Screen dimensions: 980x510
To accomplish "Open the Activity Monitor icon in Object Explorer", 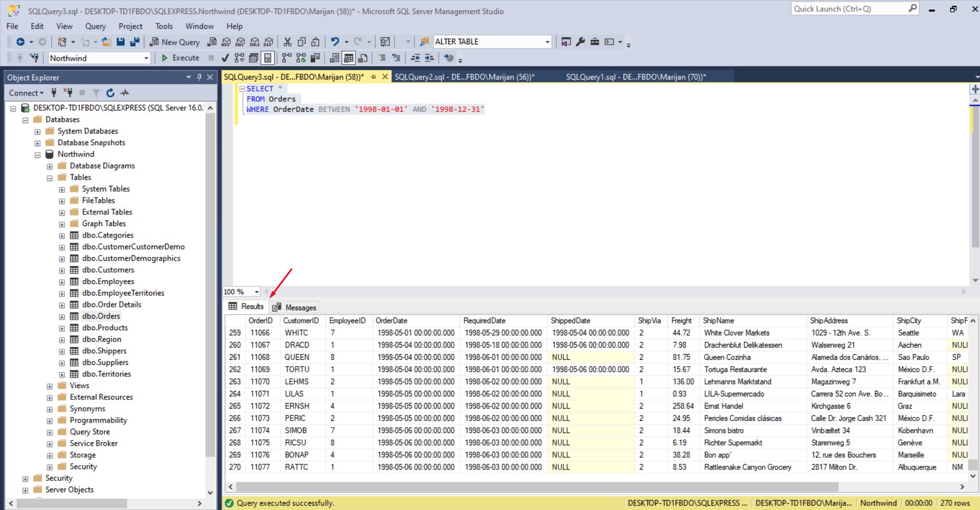I will (x=124, y=93).
